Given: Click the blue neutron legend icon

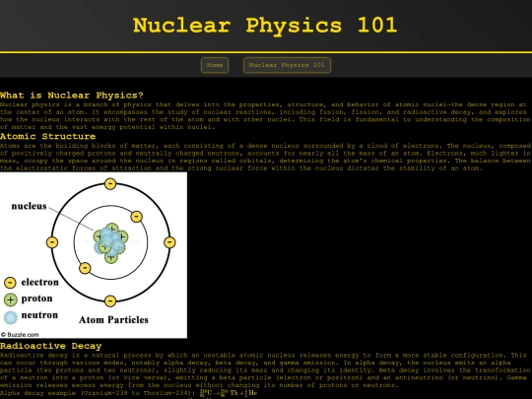Looking at the screenshot, I should pyautogui.click(x=11, y=317).
